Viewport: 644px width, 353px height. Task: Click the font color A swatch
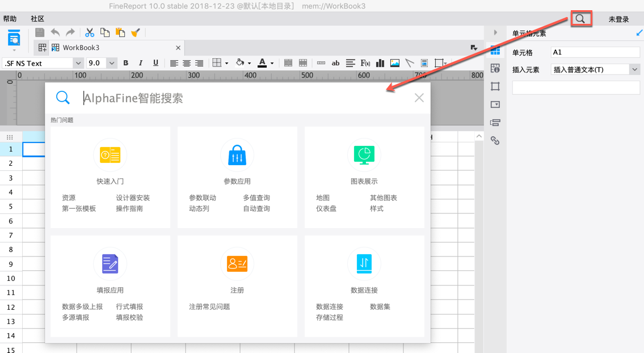click(262, 63)
